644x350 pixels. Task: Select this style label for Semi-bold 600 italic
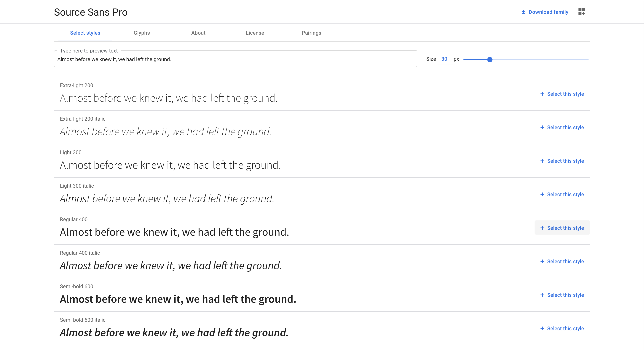pos(565,329)
